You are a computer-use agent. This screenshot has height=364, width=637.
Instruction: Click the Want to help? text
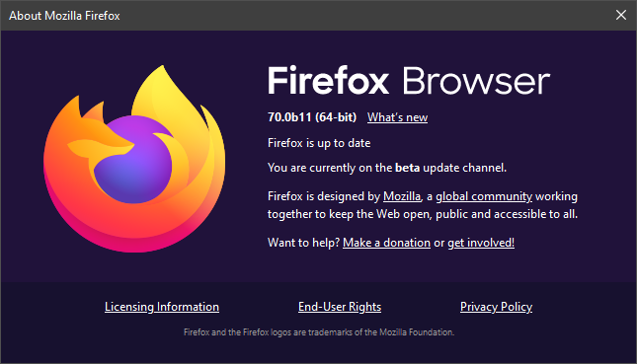[303, 243]
